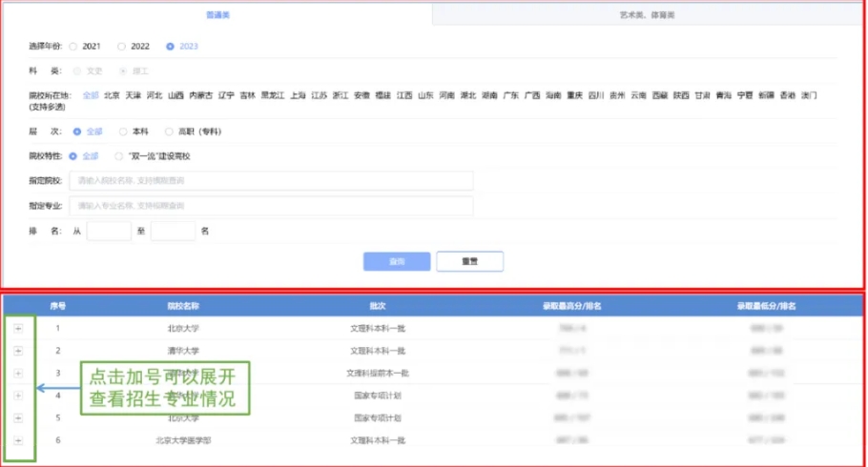Filter by 黑龙江 province
Viewport: 868px width, 467px height.
coord(273,95)
